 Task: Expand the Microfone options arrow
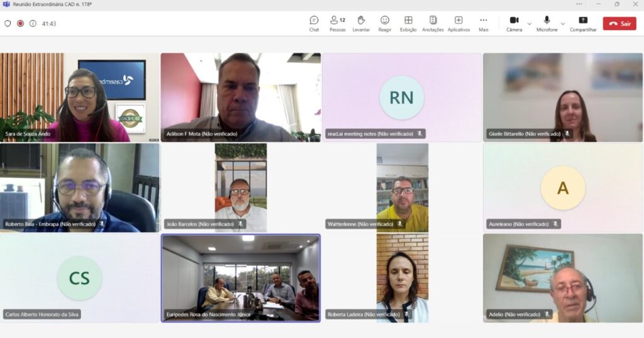point(563,24)
